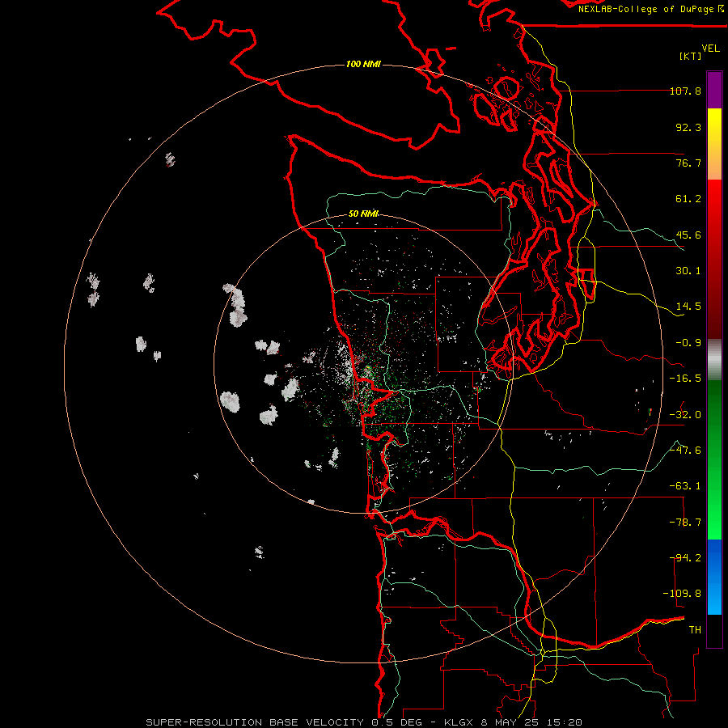728x728 pixels.
Task: Click the -63.1 velocity scale value
Action: (685, 486)
